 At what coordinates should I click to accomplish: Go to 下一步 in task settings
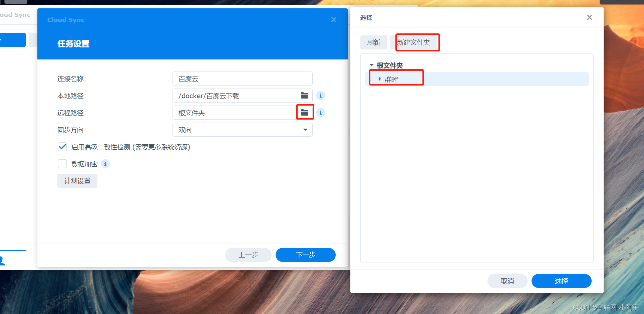(x=306, y=255)
